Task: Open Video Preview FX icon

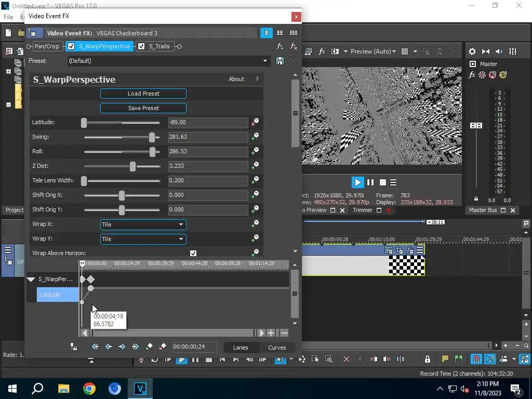Action: coord(321,51)
